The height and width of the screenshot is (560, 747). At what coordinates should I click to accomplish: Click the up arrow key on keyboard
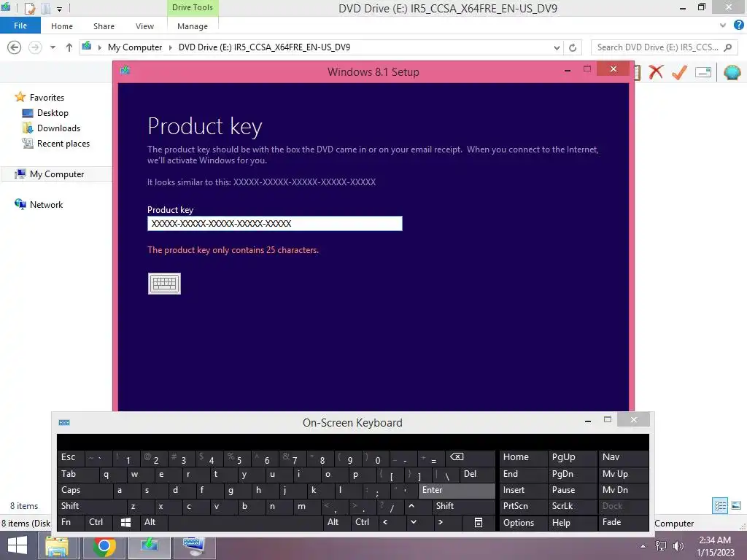418,506
